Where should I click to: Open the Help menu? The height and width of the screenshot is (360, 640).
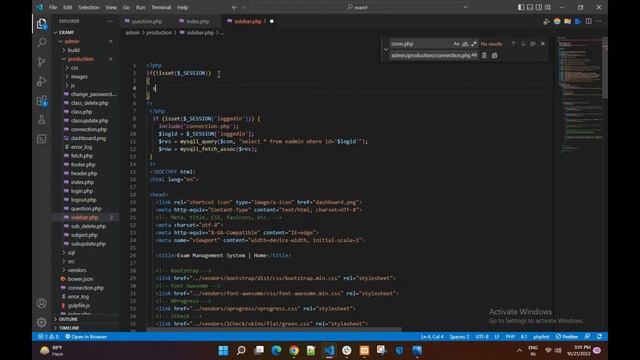182,7
